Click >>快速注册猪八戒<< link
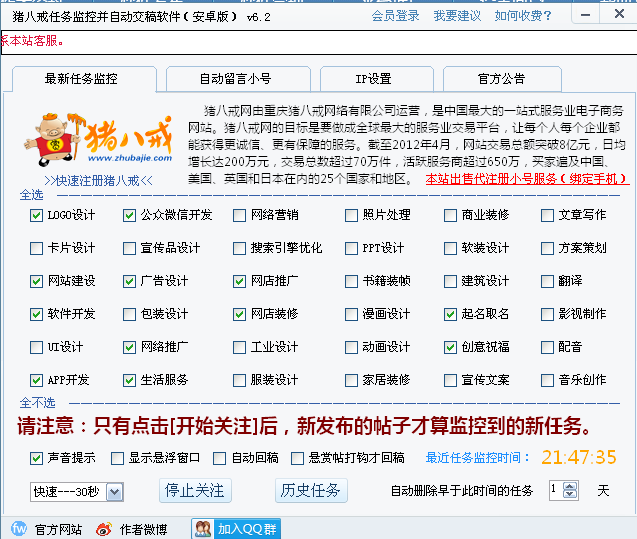Screen dimensions: 637x539 tap(98, 180)
